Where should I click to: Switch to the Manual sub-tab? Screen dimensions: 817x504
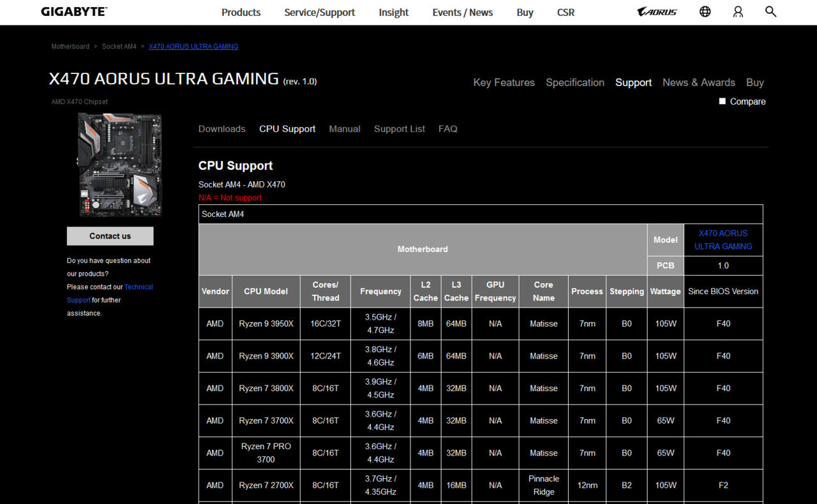click(x=345, y=129)
